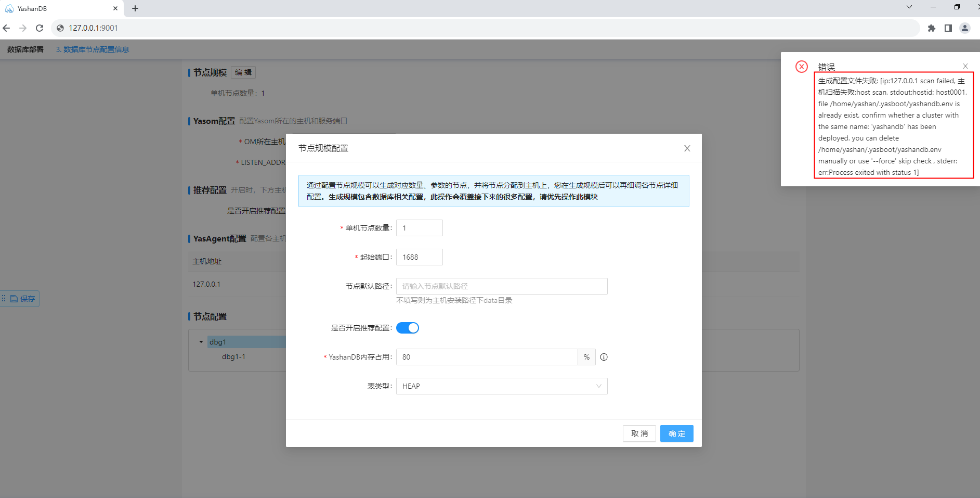The width and height of the screenshot is (980, 498).
Task: Click the Yasom配置 section heading
Action: pyautogui.click(x=214, y=121)
